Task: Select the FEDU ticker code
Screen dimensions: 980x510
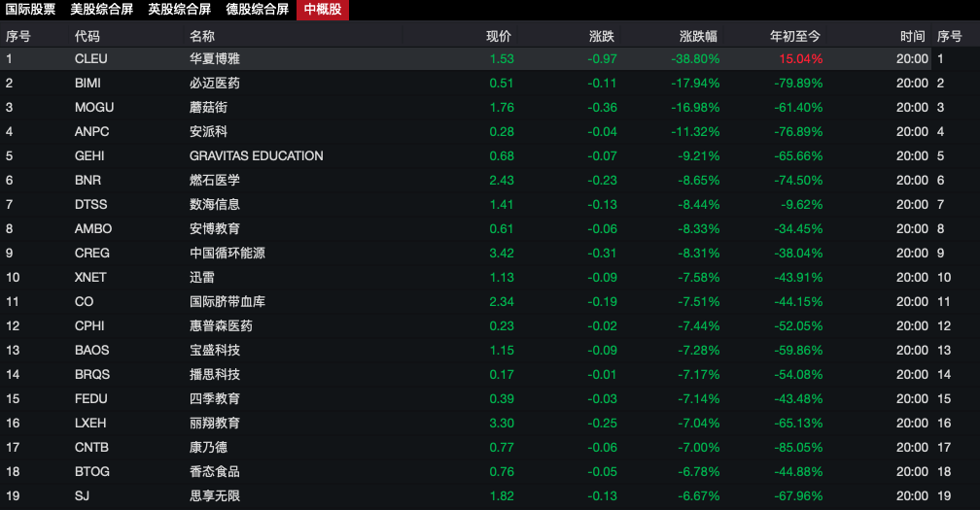Action: pos(90,399)
